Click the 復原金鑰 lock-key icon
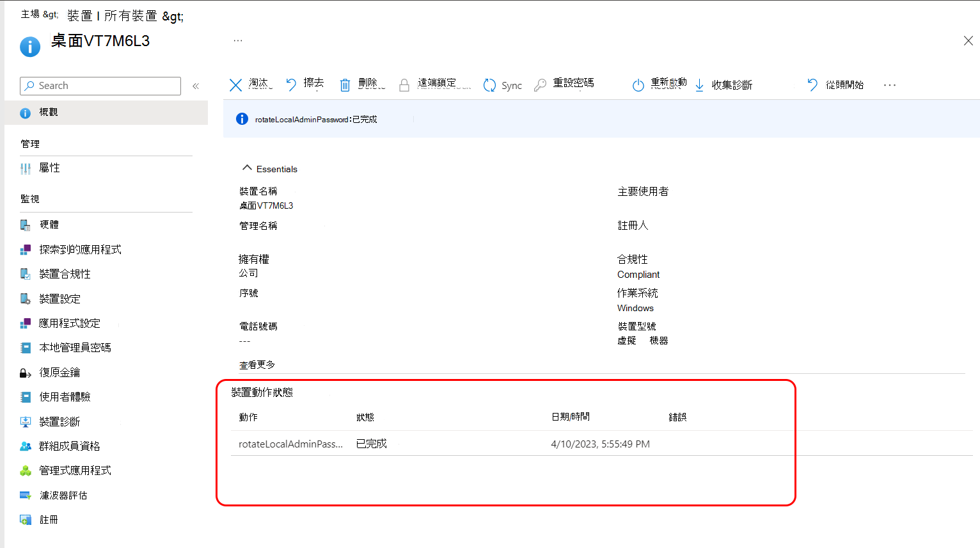The image size is (980, 548). tap(26, 373)
